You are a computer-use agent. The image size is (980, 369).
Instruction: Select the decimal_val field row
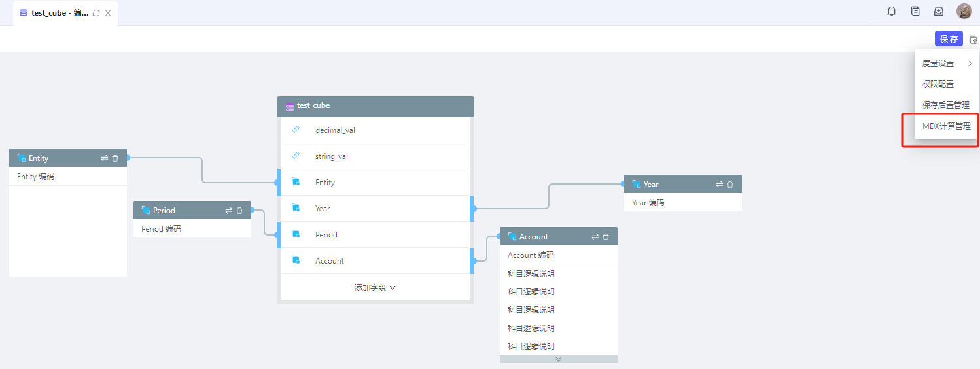point(376,130)
